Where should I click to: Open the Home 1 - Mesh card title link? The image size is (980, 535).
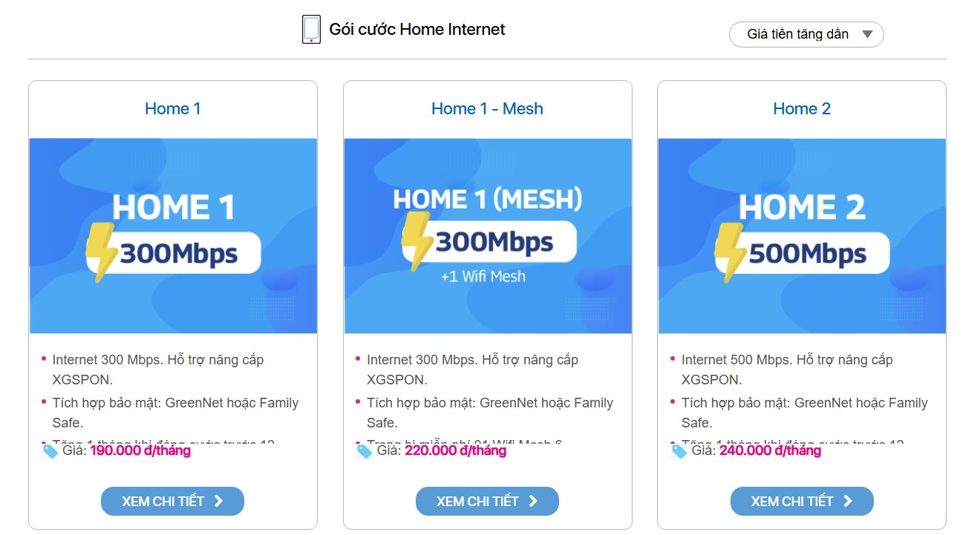click(487, 108)
